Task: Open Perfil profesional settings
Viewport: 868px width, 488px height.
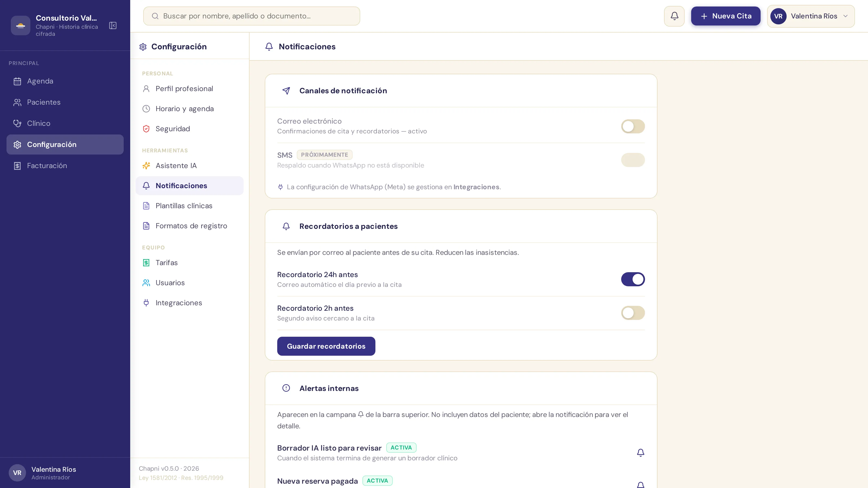Action: 189,89
